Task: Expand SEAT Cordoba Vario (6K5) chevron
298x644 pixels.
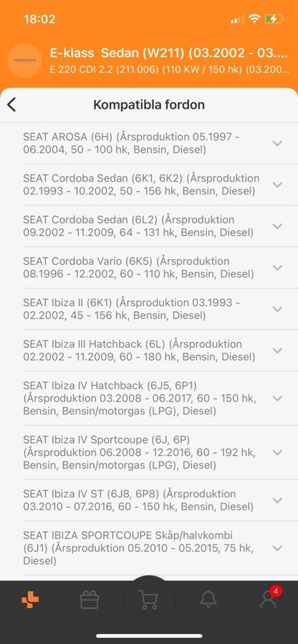Action: 277,268
